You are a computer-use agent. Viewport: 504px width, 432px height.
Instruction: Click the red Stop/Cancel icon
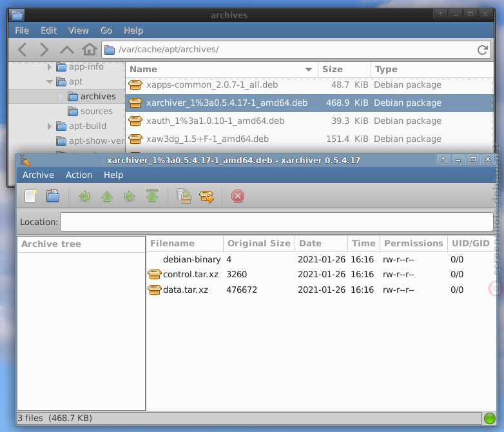(x=238, y=196)
